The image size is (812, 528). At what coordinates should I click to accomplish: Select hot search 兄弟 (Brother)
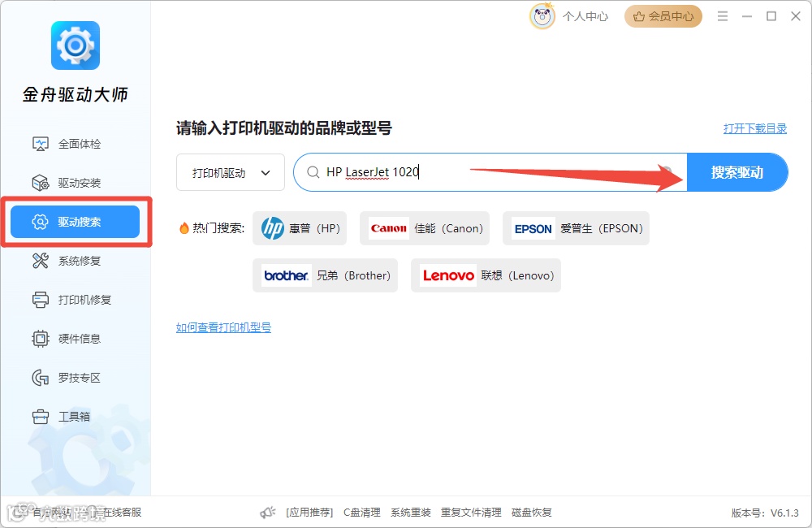point(326,275)
